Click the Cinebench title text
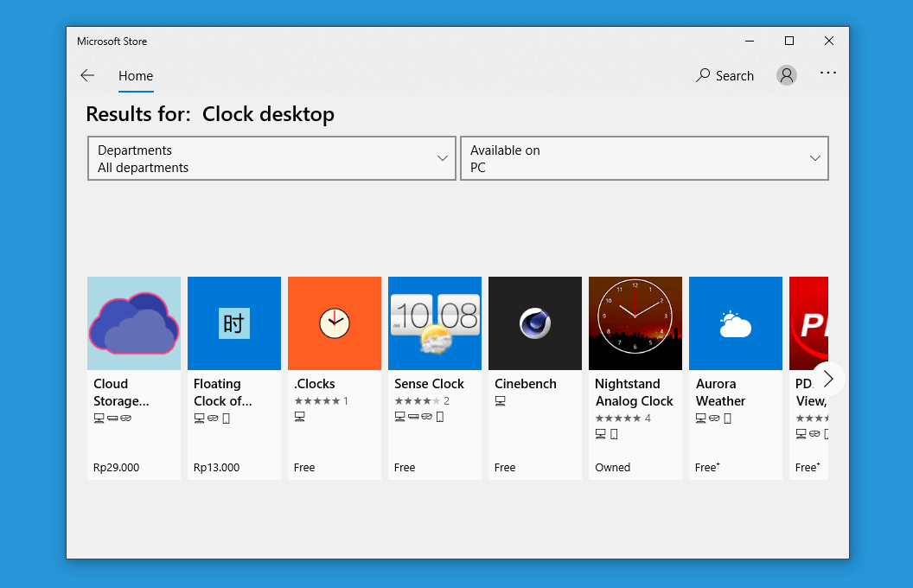 tap(525, 384)
